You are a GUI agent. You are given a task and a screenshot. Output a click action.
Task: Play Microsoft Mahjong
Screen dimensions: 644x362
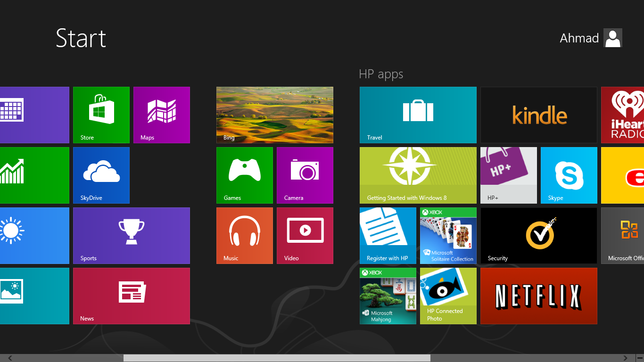point(388,296)
